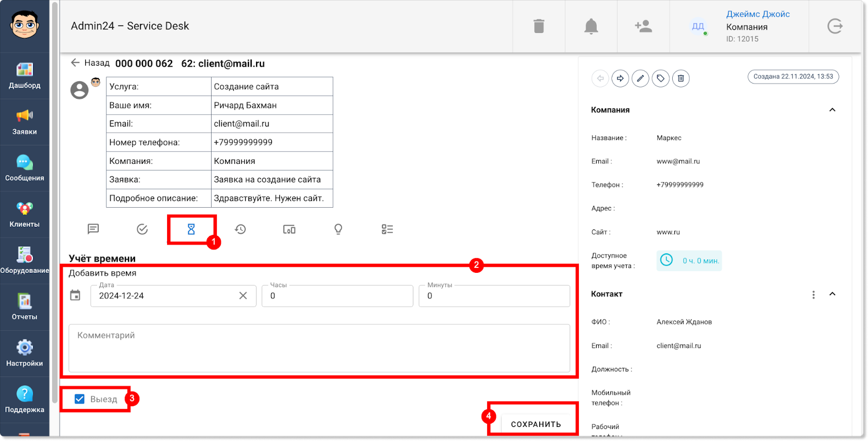
Task: Click the logout icon
Action: tap(835, 26)
